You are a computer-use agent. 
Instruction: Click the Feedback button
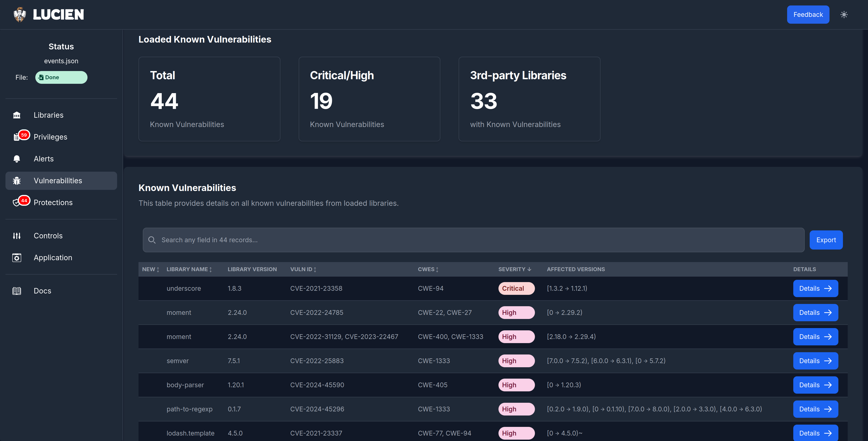(808, 15)
